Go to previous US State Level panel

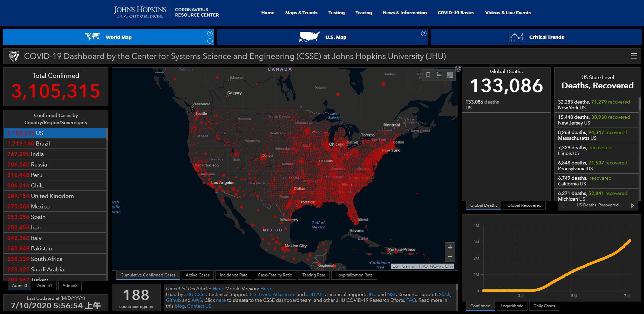[563, 205]
